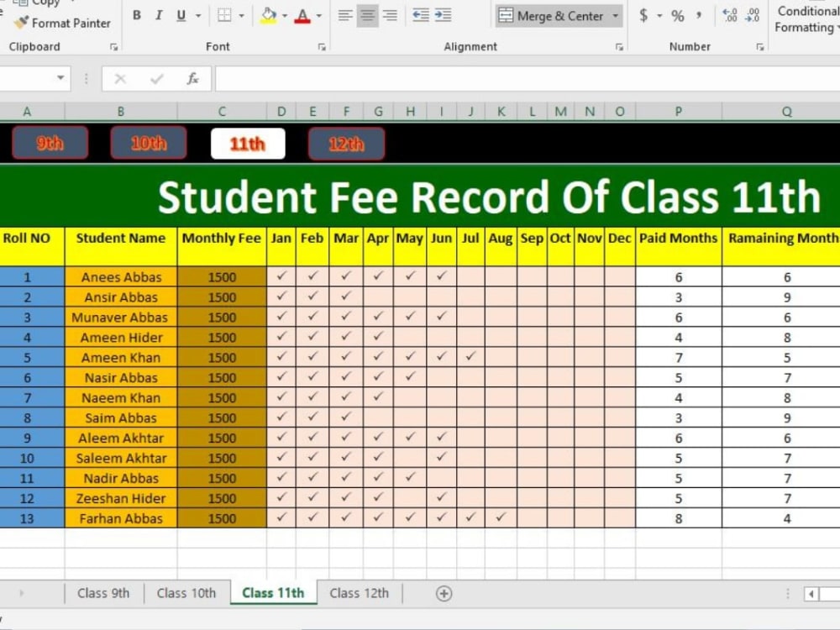Select column P header

pyautogui.click(x=678, y=112)
